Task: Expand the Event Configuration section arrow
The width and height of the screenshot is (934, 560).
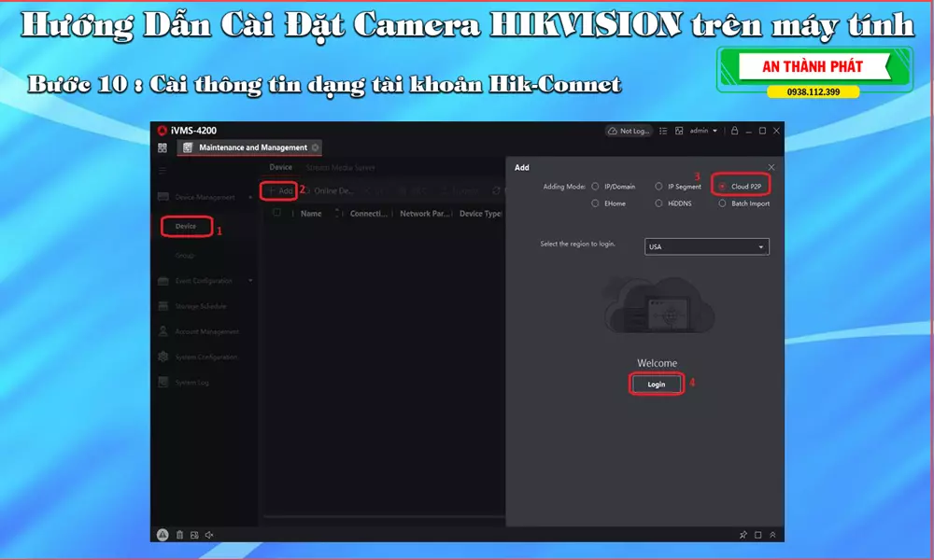Action: coord(250,281)
